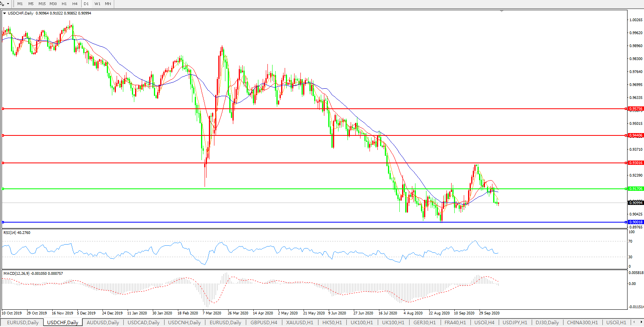Screen dimensions: 644x327
Task: Open the DJ30,Daily chart tab
Action: 547,323
